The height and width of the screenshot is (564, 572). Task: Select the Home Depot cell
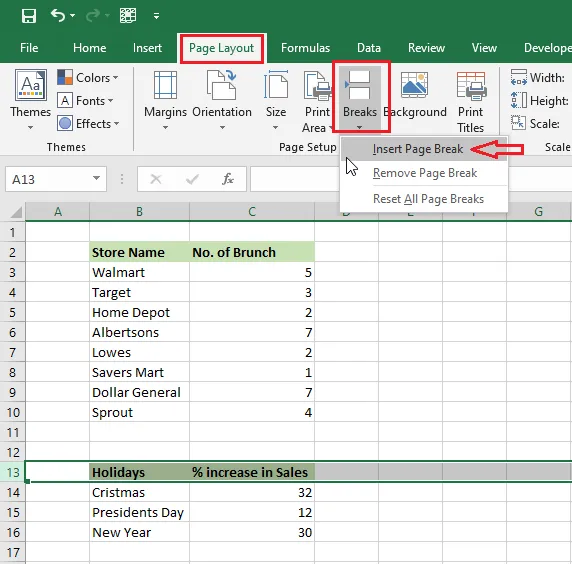tap(139, 313)
